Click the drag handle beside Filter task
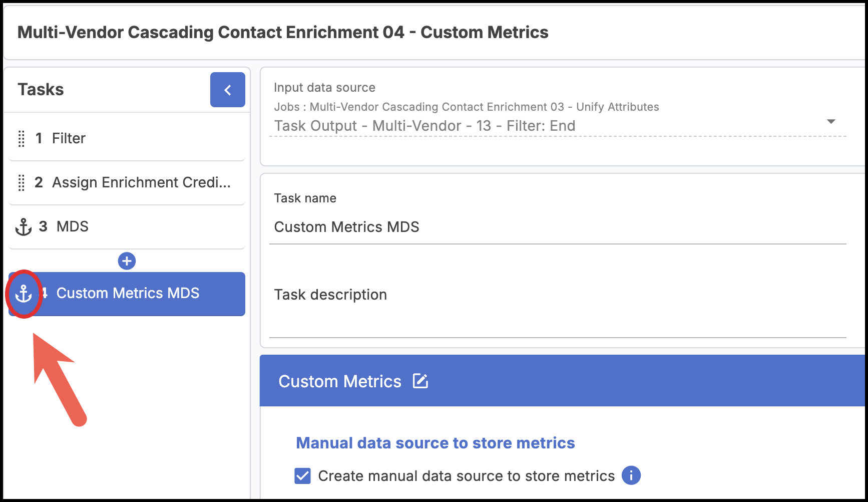This screenshot has height=502, width=868. point(22,139)
